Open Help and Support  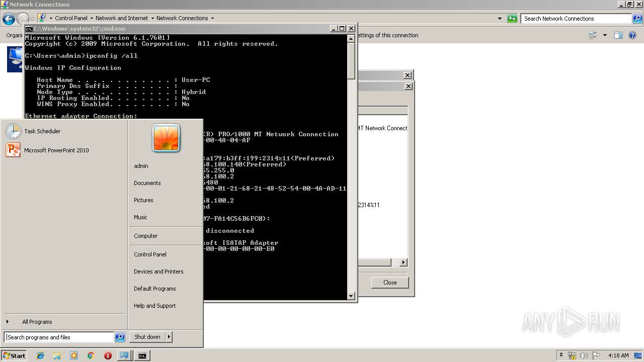coord(154,306)
